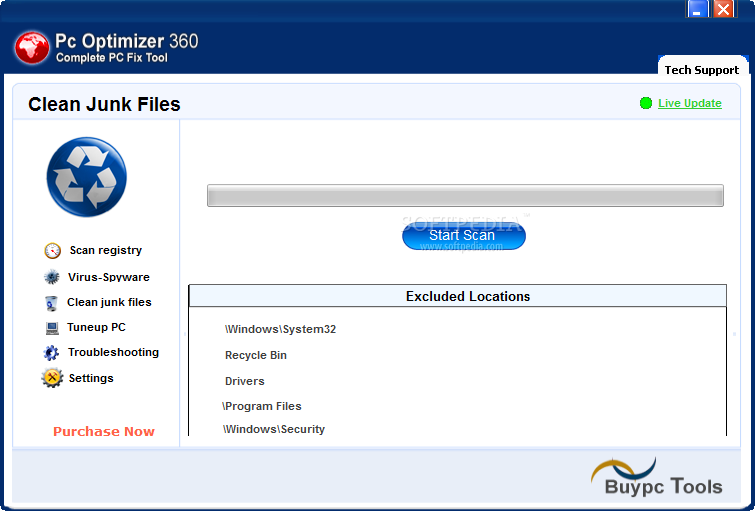Go to Tuneup PC
755x511 pixels.
96,327
